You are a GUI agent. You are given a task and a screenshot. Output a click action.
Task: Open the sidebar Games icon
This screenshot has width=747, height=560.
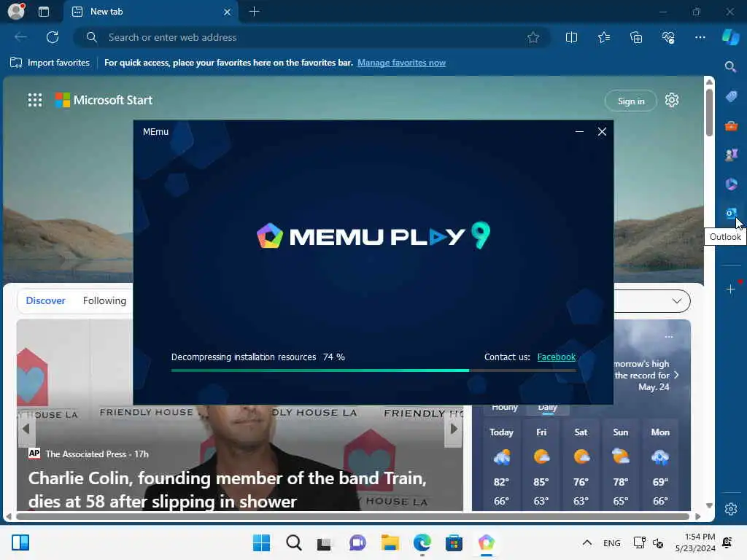[x=731, y=155]
